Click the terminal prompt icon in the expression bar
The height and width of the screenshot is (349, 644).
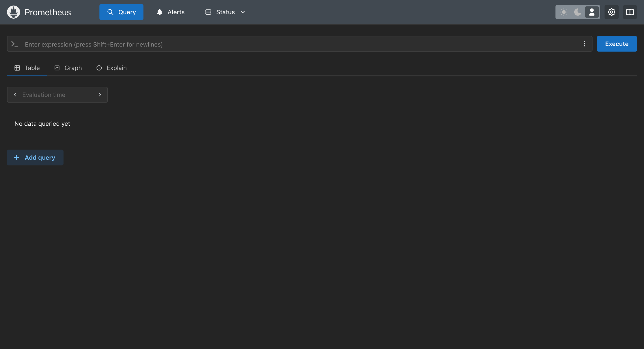[x=15, y=44]
